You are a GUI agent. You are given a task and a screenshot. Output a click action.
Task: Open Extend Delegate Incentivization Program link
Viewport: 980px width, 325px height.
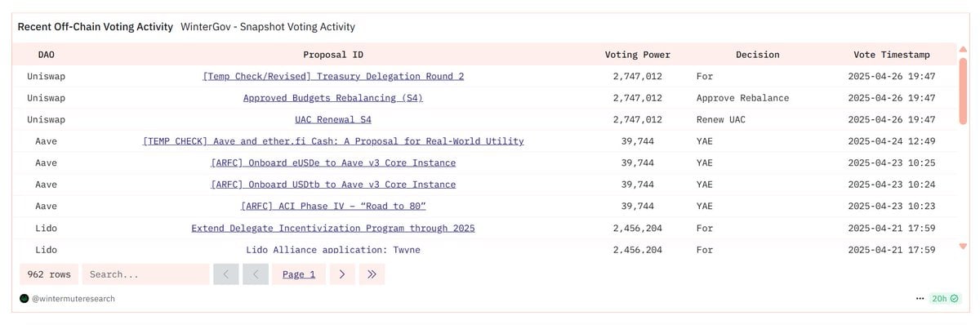click(x=333, y=228)
